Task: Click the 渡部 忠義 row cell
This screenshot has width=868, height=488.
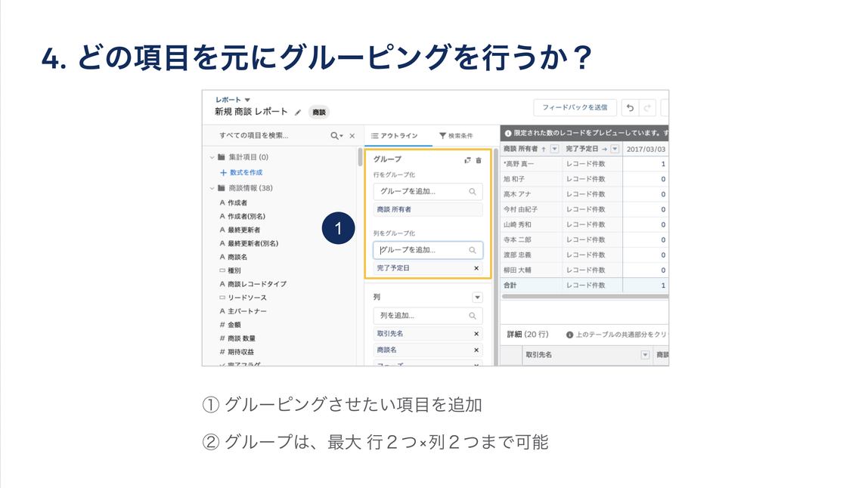Action: pos(532,255)
